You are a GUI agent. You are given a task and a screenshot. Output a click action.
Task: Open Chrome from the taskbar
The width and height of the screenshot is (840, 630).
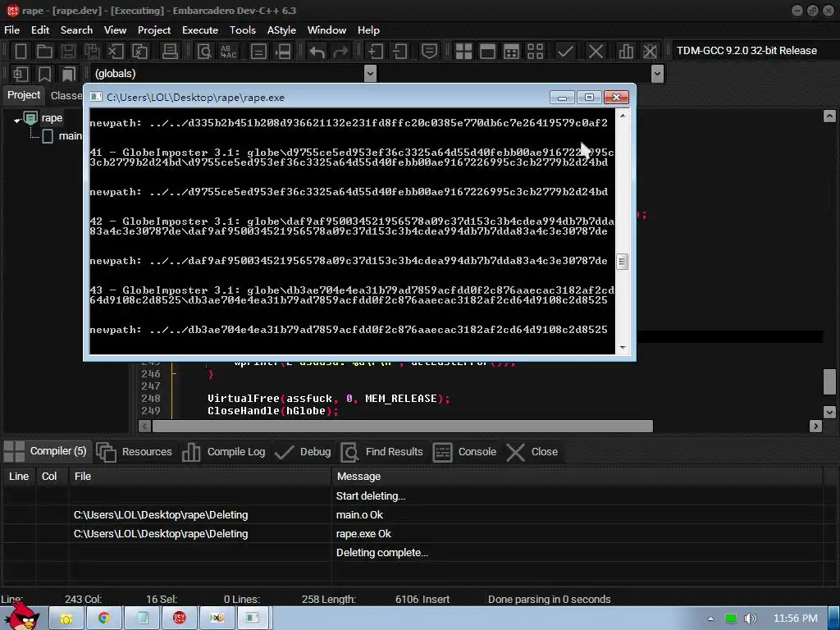click(x=103, y=618)
